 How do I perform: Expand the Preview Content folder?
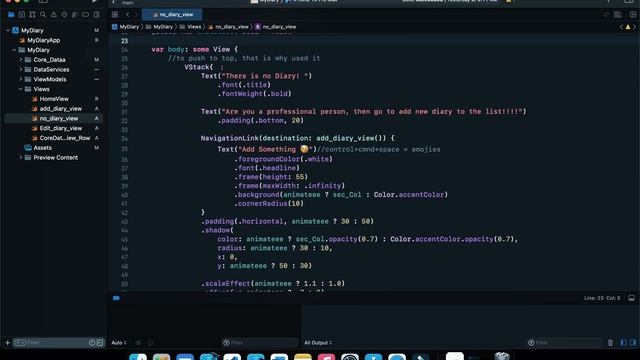(21, 158)
